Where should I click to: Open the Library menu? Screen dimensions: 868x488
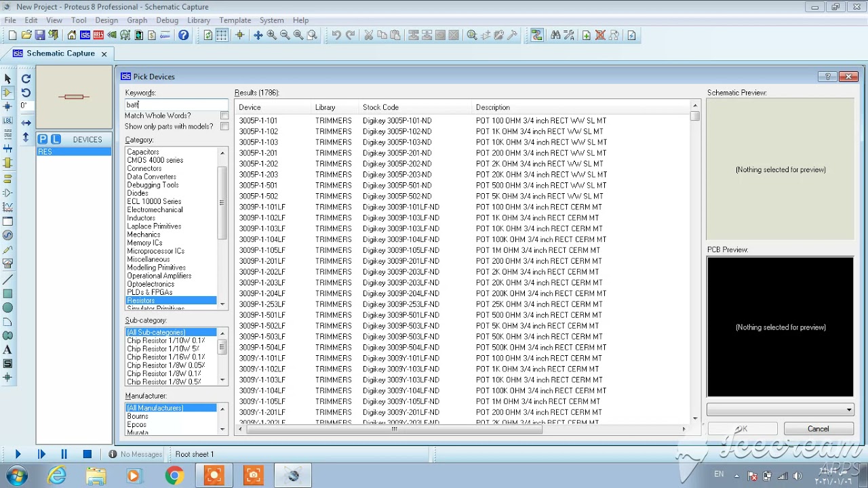199,20
